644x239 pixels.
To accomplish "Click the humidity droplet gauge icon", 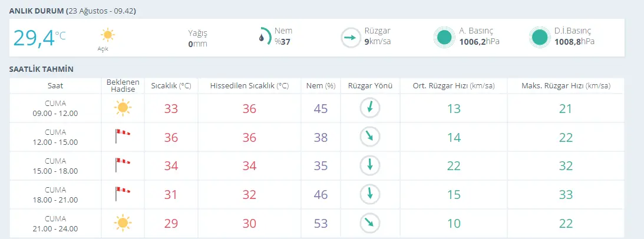I will tap(264, 37).
